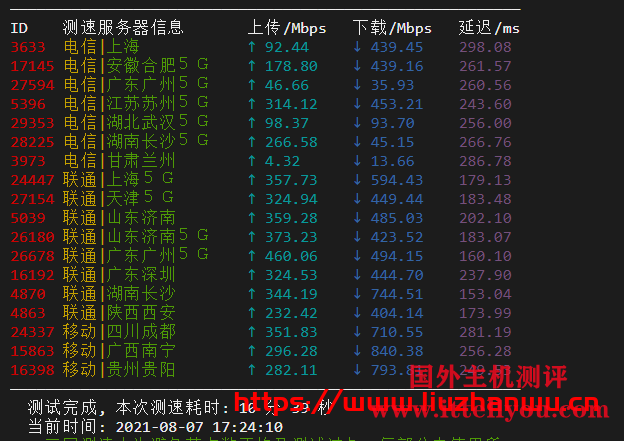Select server ID 4870
This screenshot has width=624, height=441.
click(x=28, y=294)
